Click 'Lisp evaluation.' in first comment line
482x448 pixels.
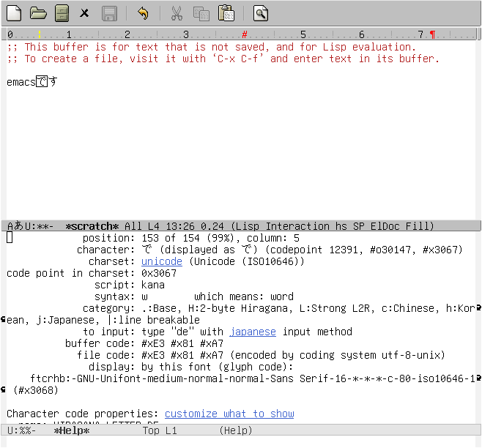pyautogui.click(x=369, y=47)
